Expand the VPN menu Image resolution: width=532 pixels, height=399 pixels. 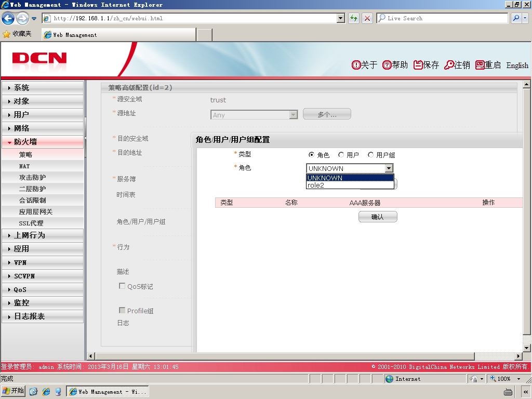tap(43, 262)
